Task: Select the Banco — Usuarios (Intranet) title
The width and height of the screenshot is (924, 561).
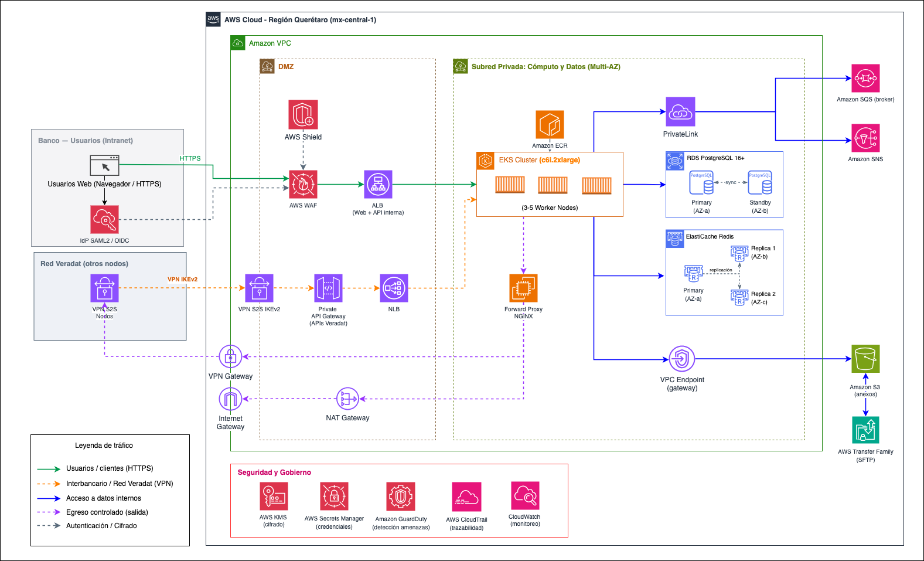Action: tap(86, 141)
